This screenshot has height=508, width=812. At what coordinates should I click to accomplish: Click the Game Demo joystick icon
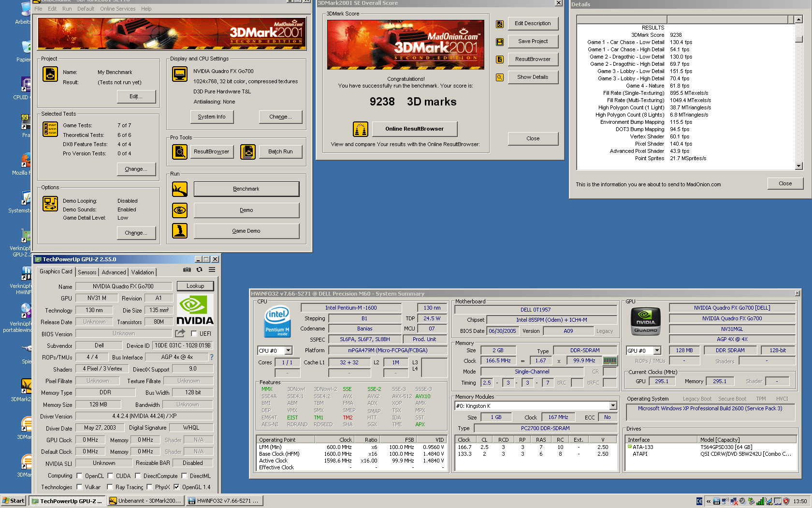point(180,231)
